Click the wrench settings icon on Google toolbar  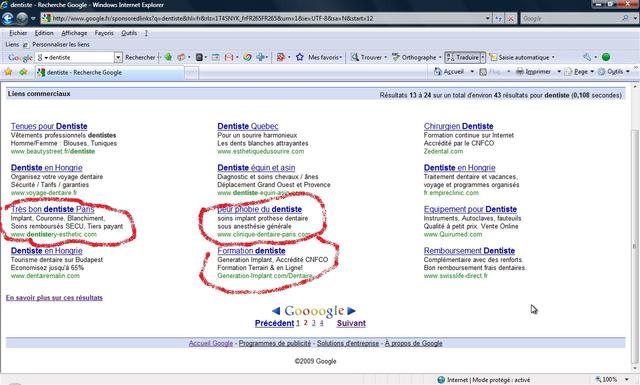pyautogui.click(x=587, y=57)
